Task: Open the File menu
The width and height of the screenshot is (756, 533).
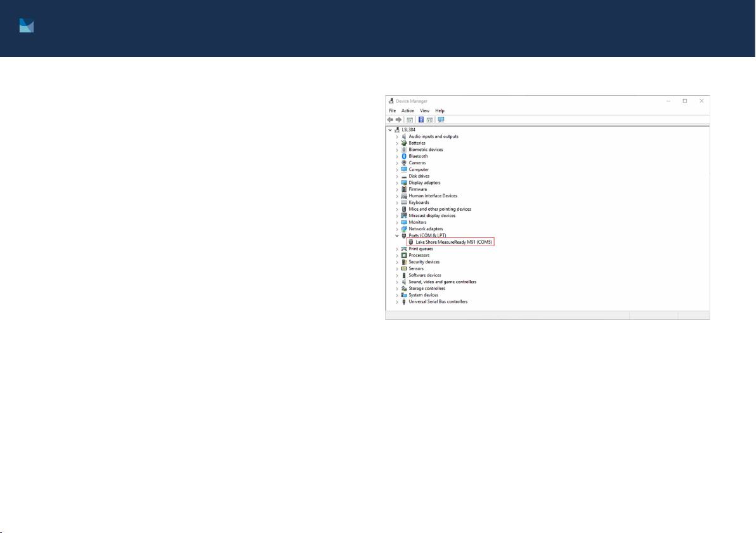Action: (393, 111)
